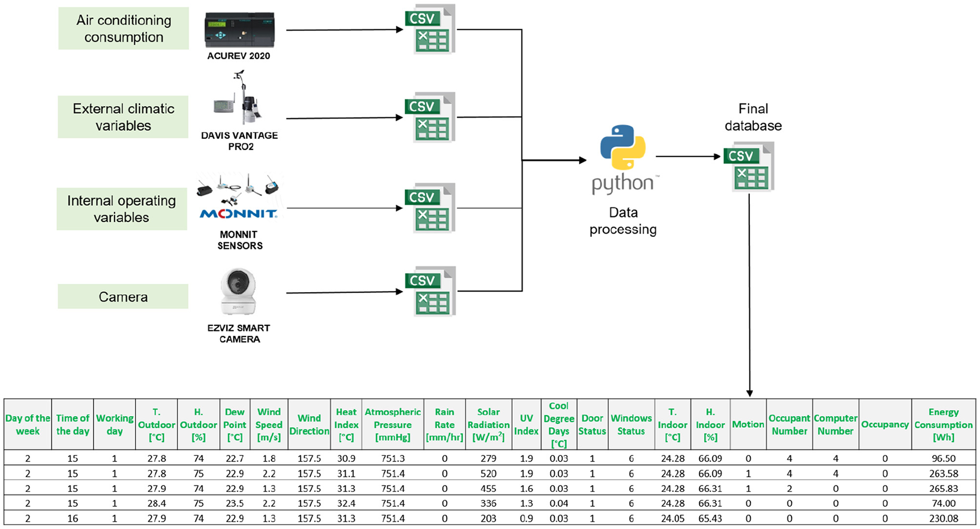Select the Internal operating variables box
The width and height of the screenshot is (980, 529).
[x=122, y=209]
